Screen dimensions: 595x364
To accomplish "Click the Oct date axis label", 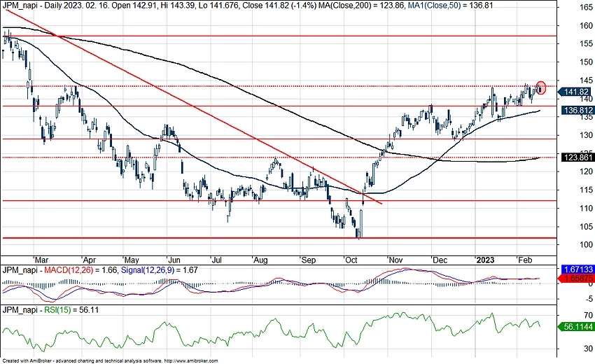I will pos(351,260).
